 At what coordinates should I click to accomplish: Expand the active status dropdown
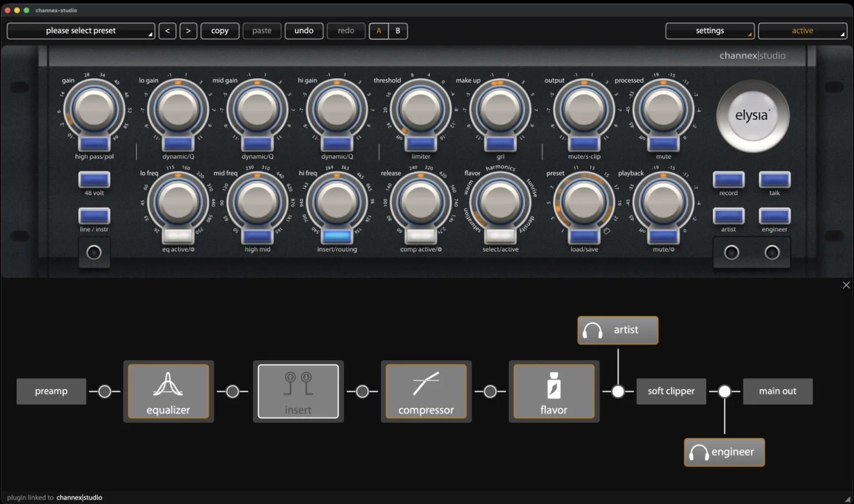tap(802, 31)
